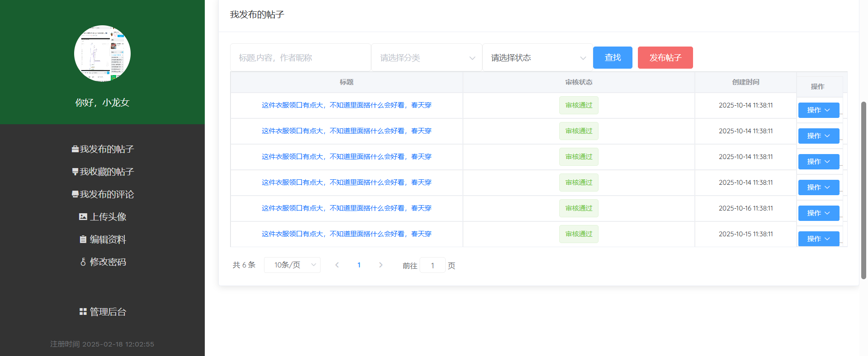Viewport: 868px width, 356px height.
Task: Expand the 请选择分类 dropdown
Action: (x=426, y=58)
